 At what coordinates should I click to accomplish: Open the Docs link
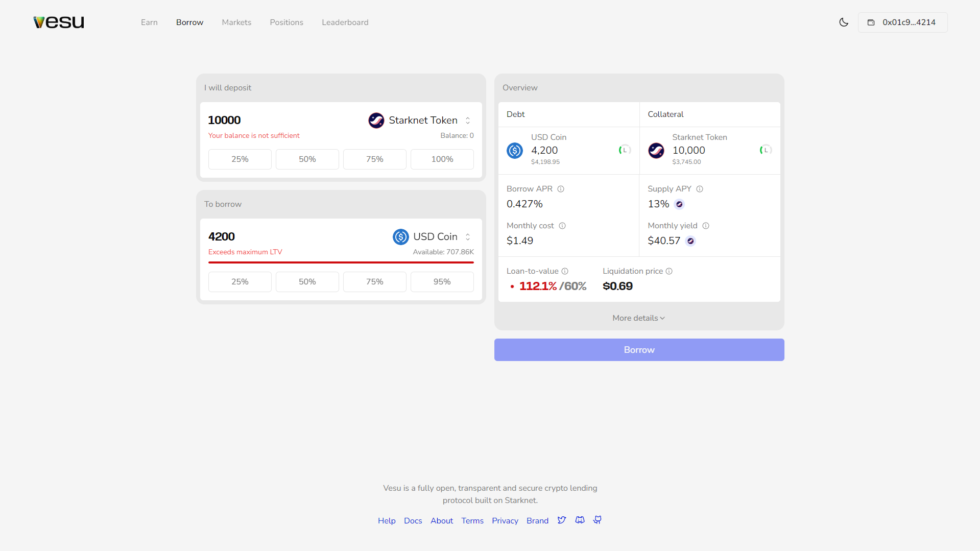coord(413,521)
